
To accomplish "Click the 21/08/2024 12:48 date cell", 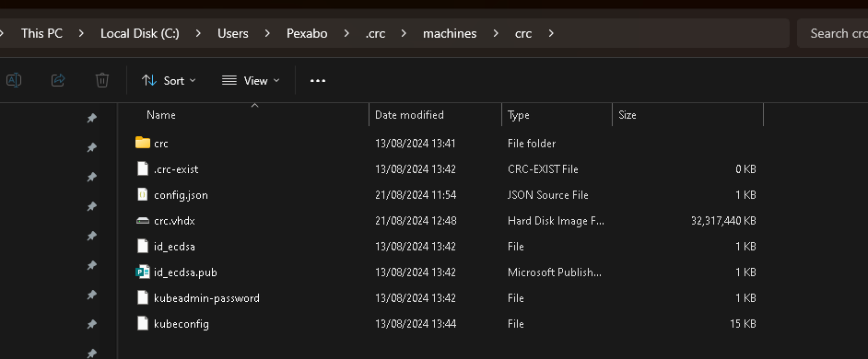I will click(416, 221).
